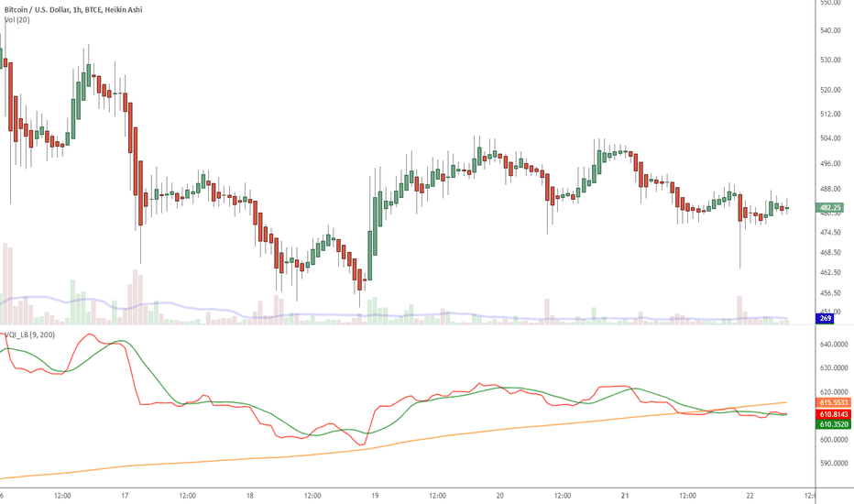Click the blue 269 volume value tag

pos(825,318)
